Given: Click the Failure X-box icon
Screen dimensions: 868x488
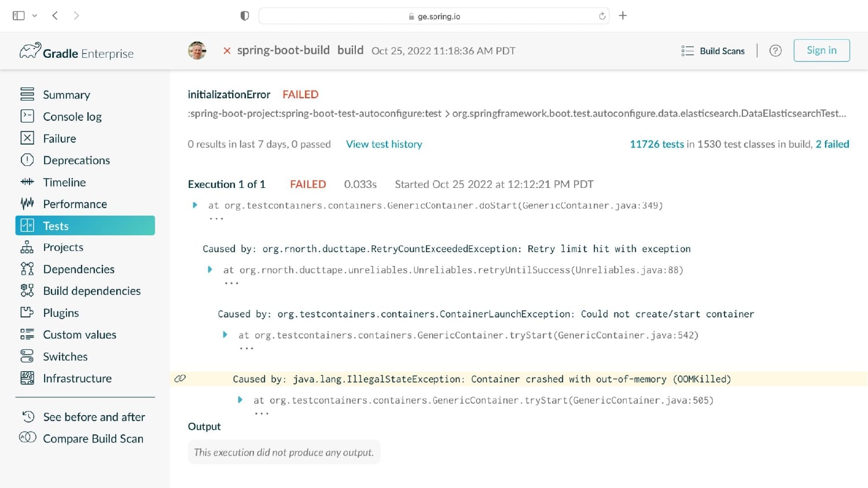Looking at the screenshot, I should coord(27,138).
